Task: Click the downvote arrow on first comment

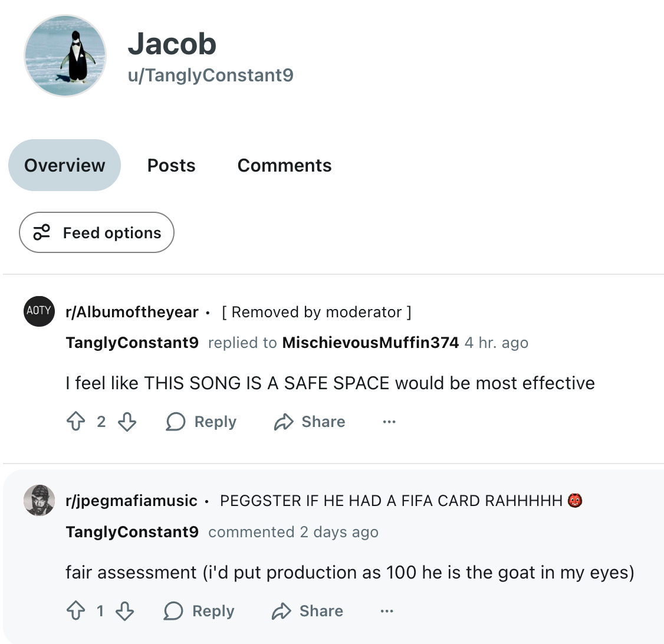Action: coord(126,422)
